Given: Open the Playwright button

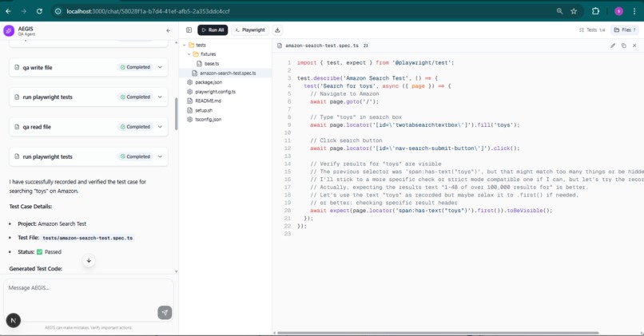Looking at the screenshot, I should tap(250, 30).
